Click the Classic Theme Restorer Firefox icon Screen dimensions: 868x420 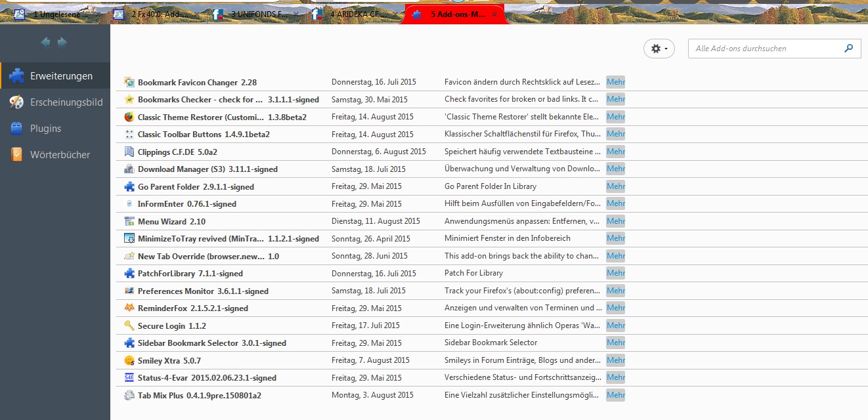[x=129, y=117]
